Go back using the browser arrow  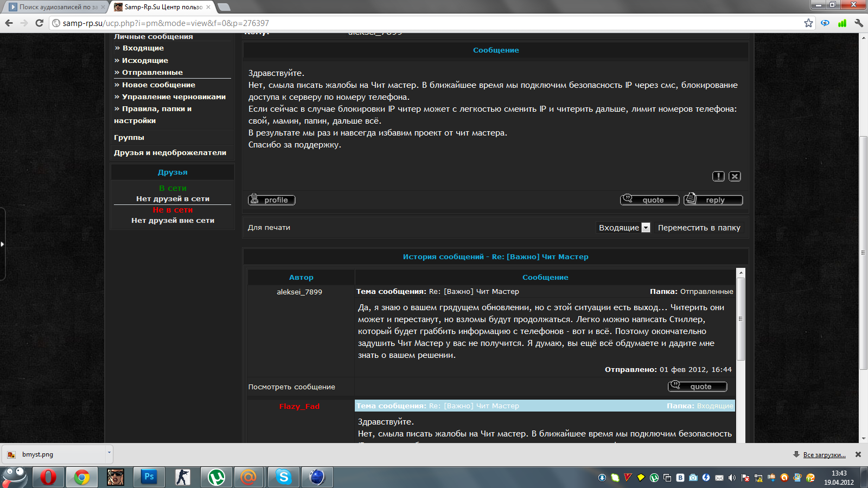[x=9, y=23]
